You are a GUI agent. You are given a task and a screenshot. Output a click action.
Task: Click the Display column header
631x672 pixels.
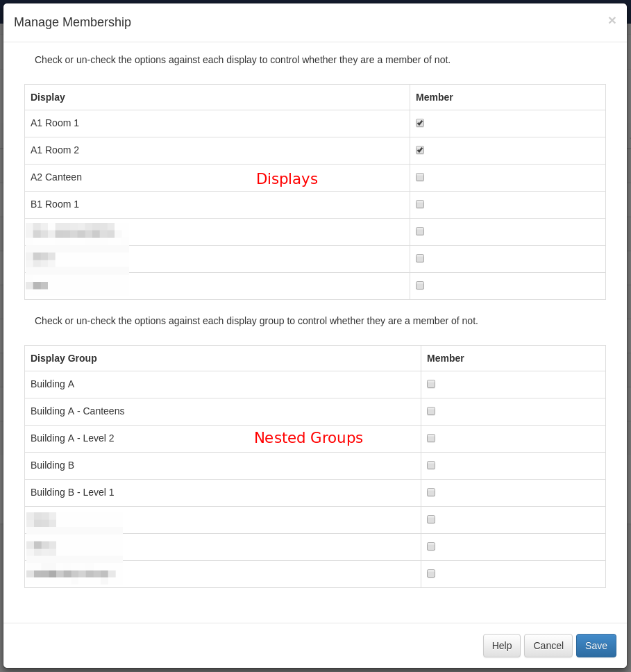(48, 97)
